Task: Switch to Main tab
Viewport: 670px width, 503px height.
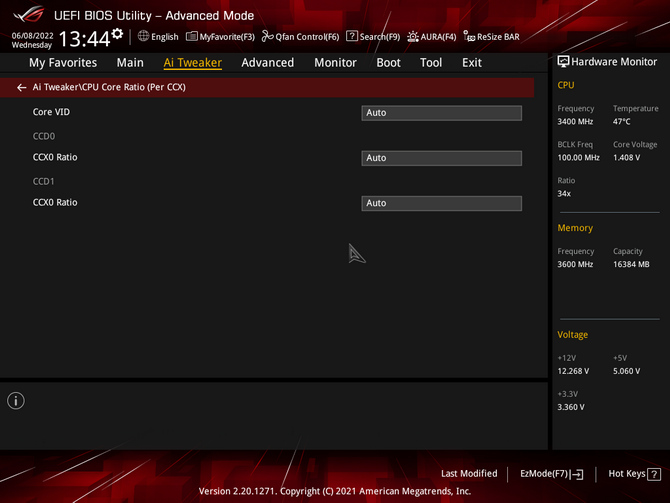Action: (130, 63)
